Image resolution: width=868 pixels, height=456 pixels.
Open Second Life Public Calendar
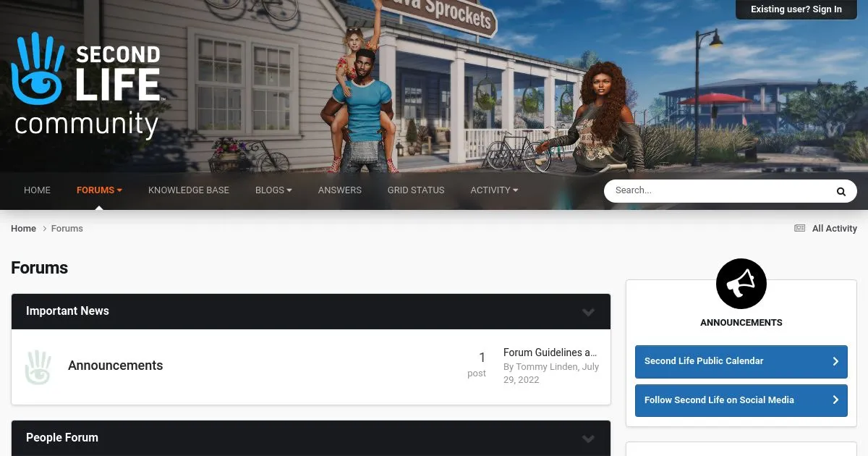(741, 361)
